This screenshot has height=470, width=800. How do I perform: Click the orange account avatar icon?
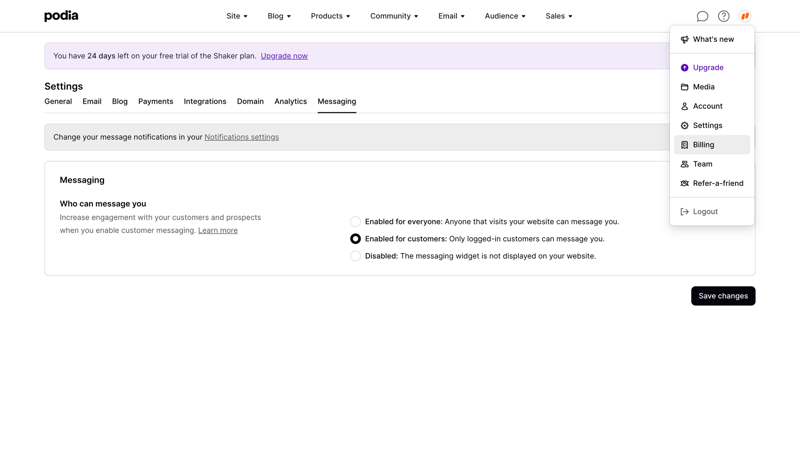(x=745, y=16)
